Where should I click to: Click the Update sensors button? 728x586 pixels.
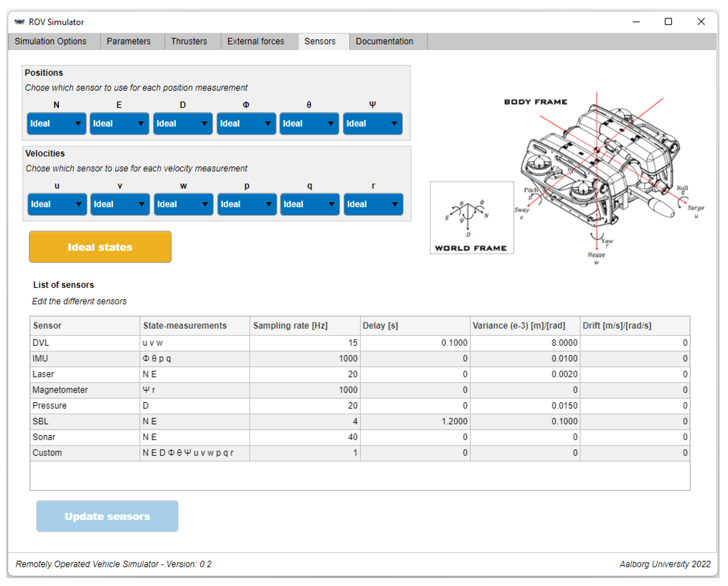coord(107,516)
